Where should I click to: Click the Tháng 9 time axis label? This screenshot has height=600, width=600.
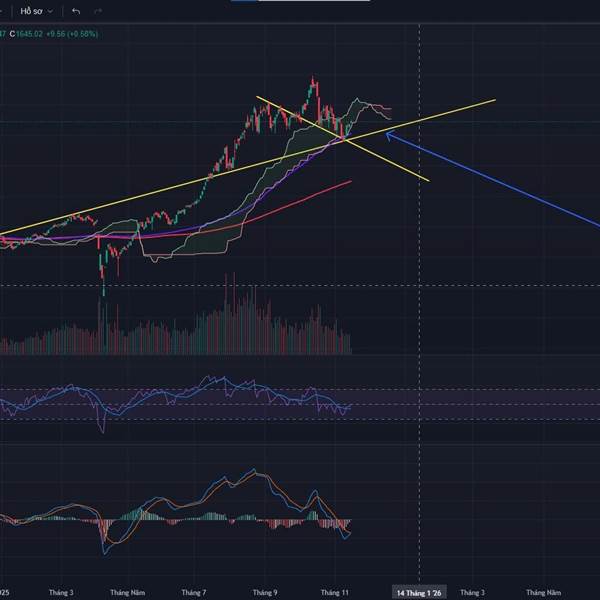pos(265,593)
